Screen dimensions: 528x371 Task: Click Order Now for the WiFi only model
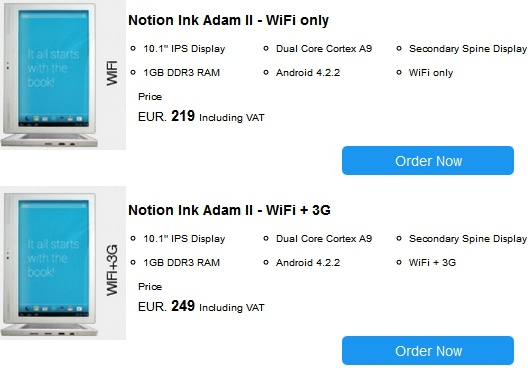tap(428, 161)
